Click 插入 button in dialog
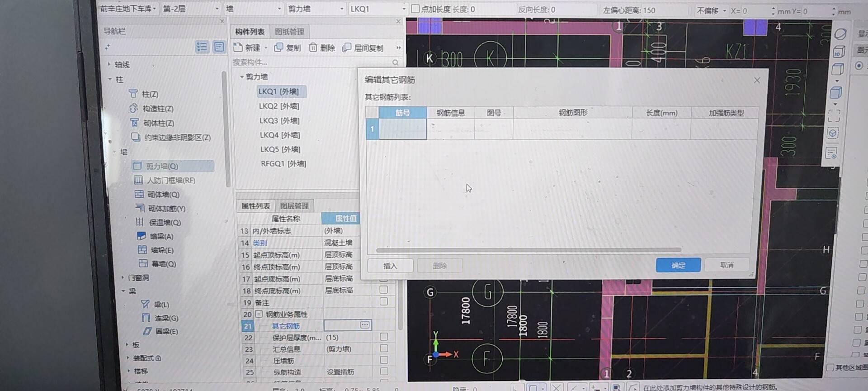The height and width of the screenshot is (391, 868). coord(390,266)
